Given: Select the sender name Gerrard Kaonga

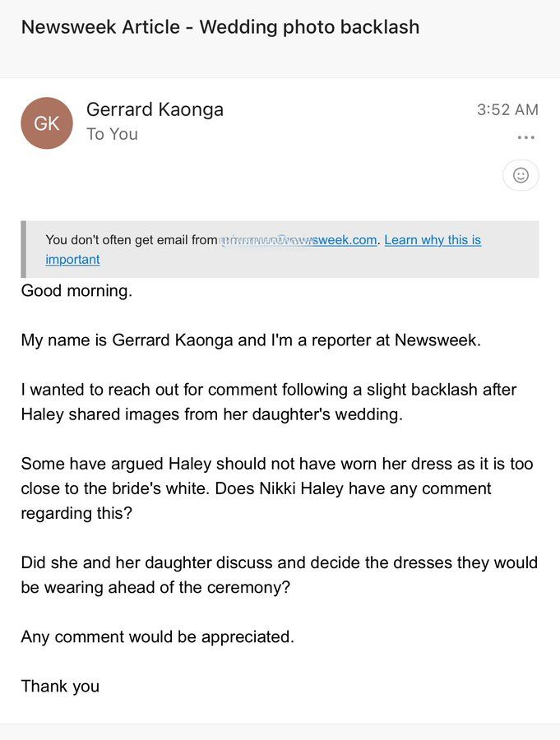Looking at the screenshot, I should (155, 109).
